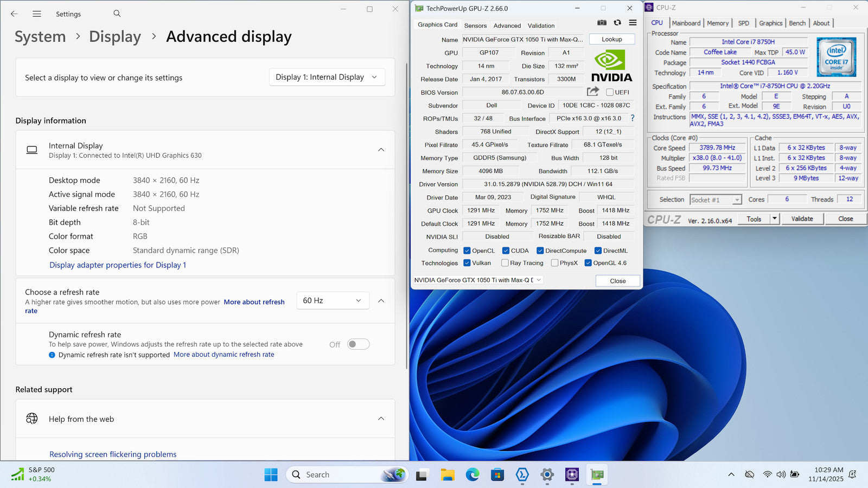Image resolution: width=868 pixels, height=488 pixels.
Task: Uncheck the CUDA checkbox
Action: 506,251
